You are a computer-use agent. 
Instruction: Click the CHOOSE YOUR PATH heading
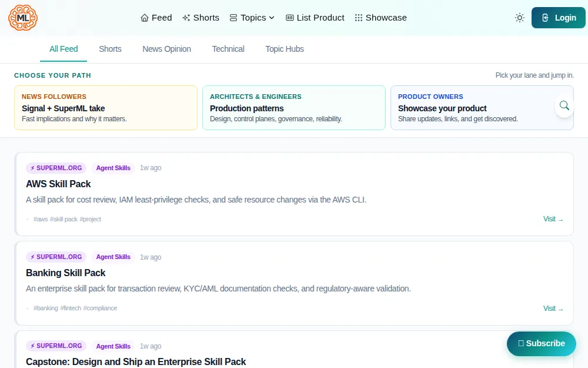tap(52, 75)
